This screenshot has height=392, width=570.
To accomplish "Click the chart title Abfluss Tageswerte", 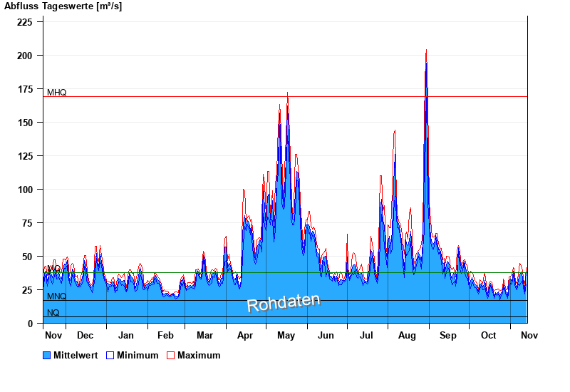I will 63,6.
